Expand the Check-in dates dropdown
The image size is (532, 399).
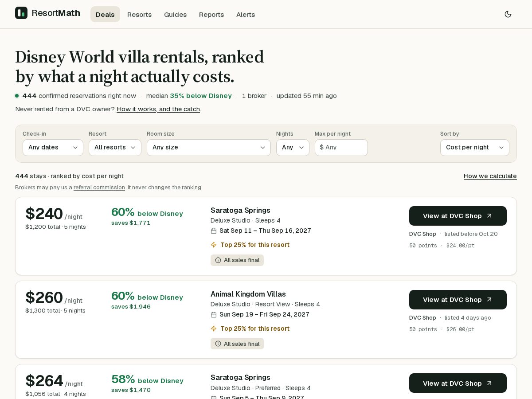[x=53, y=148]
